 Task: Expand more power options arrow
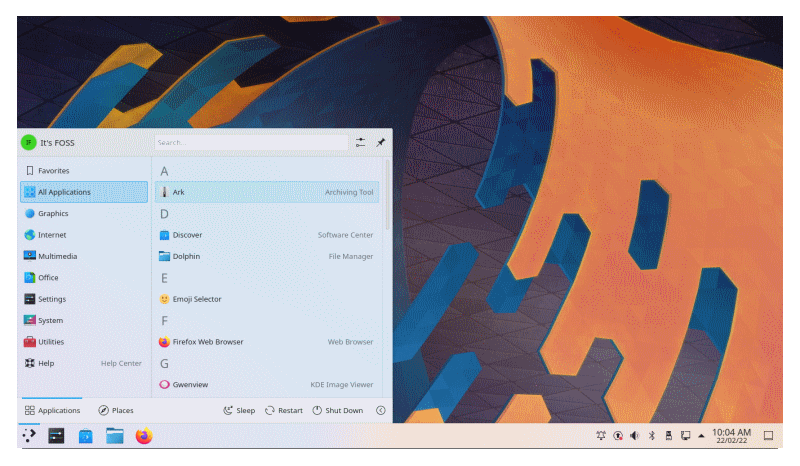[x=381, y=410]
